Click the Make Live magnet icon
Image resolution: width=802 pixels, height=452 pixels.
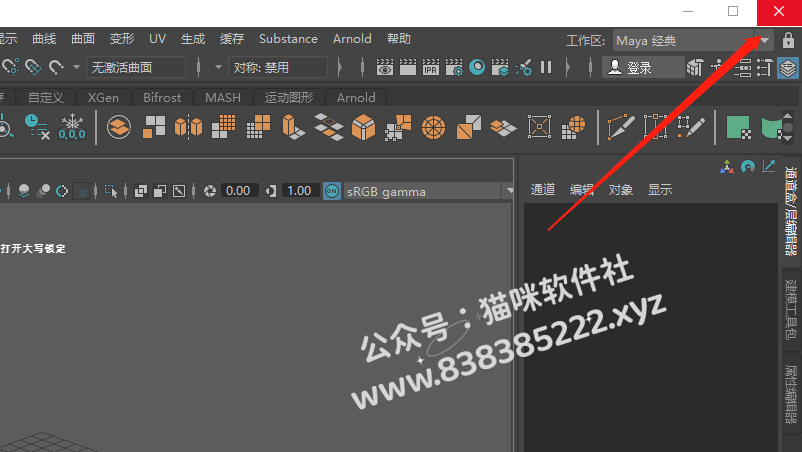pyautogui.click(x=56, y=67)
